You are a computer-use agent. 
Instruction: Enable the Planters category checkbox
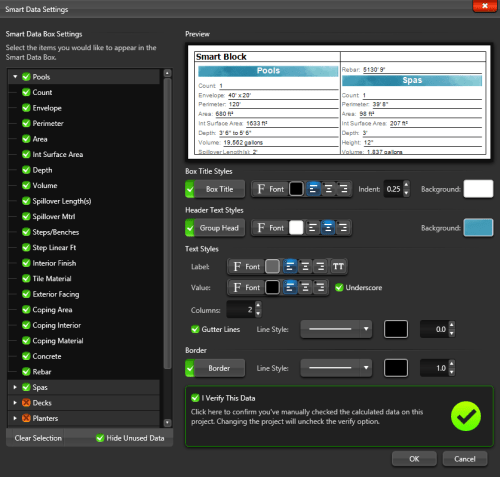(x=26, y=418)
